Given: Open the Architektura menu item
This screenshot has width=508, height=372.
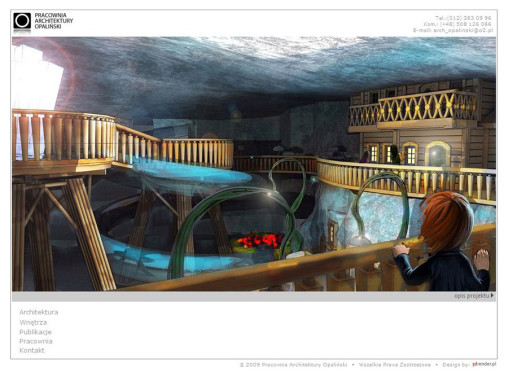Looking at the screenshot, I should 39,312.
